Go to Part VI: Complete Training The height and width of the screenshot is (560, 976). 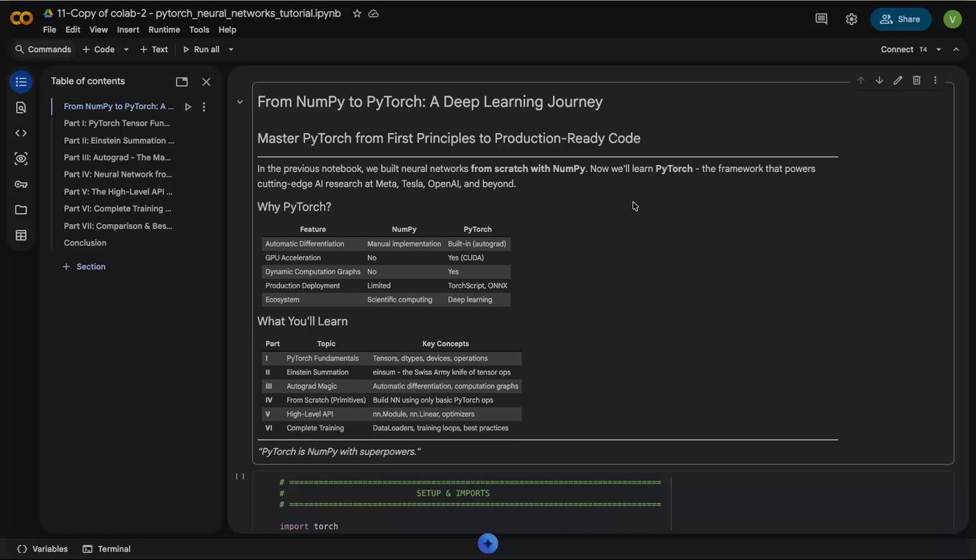coord(117,208)
